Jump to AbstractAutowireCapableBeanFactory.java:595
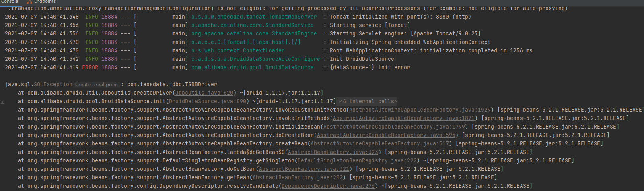The height and width of the screenshot is (191, 644). click(x=386, y=135)
